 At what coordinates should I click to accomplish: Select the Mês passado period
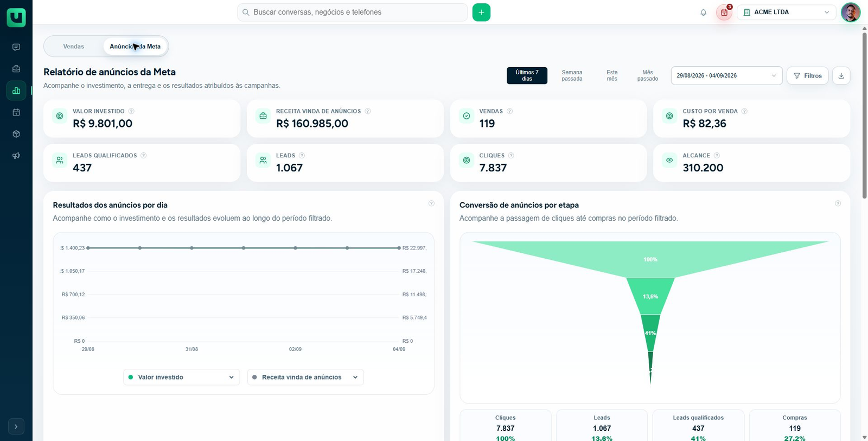click(x=648, y=75)
